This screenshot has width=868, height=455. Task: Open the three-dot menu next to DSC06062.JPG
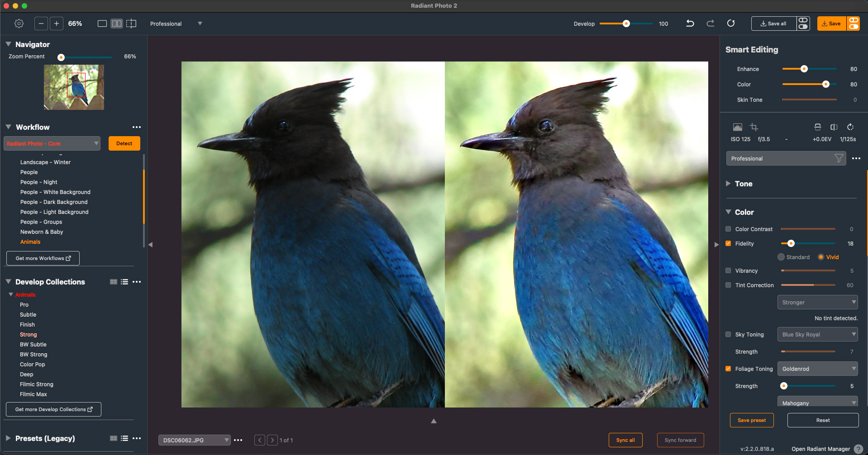click(238, 440)
